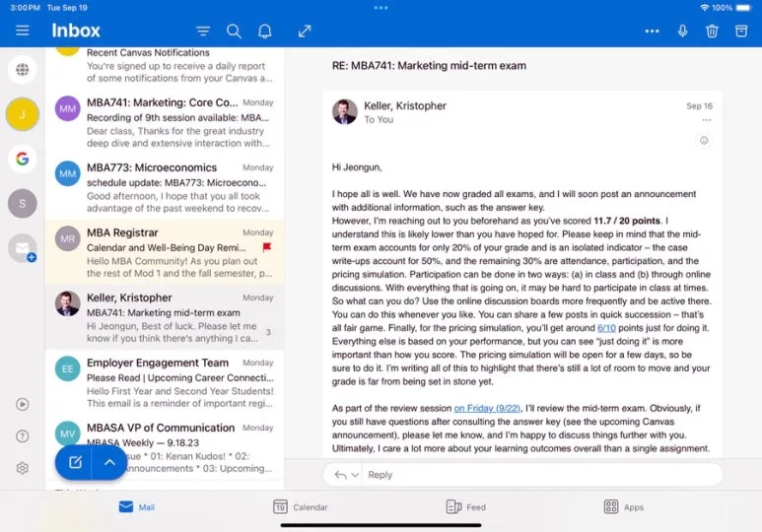The width and height of the screenshot is (762, 532).
Task: Tap the microphone dictation icon
Action: click(x=682, y=32)
